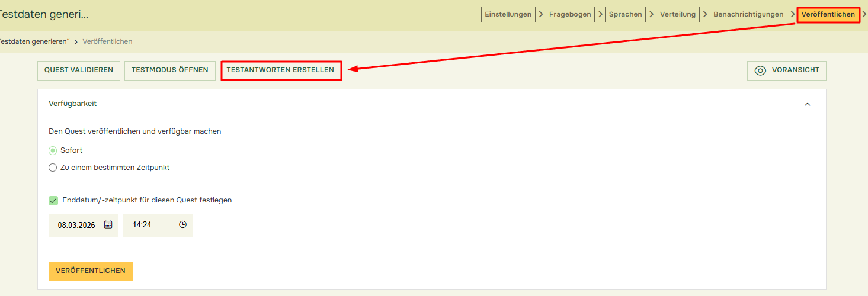
Task: Select the highlighted Veröffentlichen step
Action: pos(828,15)
